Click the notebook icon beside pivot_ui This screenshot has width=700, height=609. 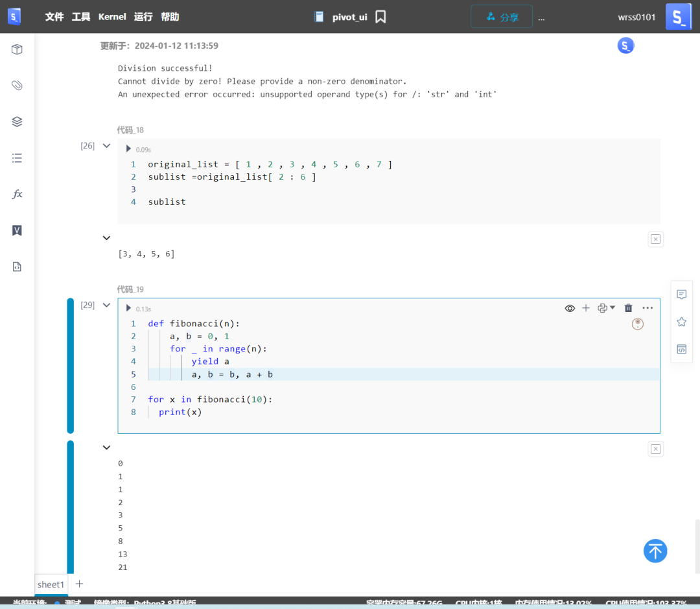click(319, 17)
